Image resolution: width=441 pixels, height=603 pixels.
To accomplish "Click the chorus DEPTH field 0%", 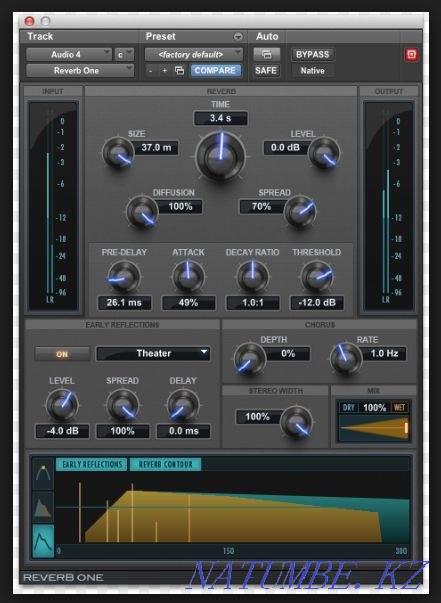I will 288,353.
